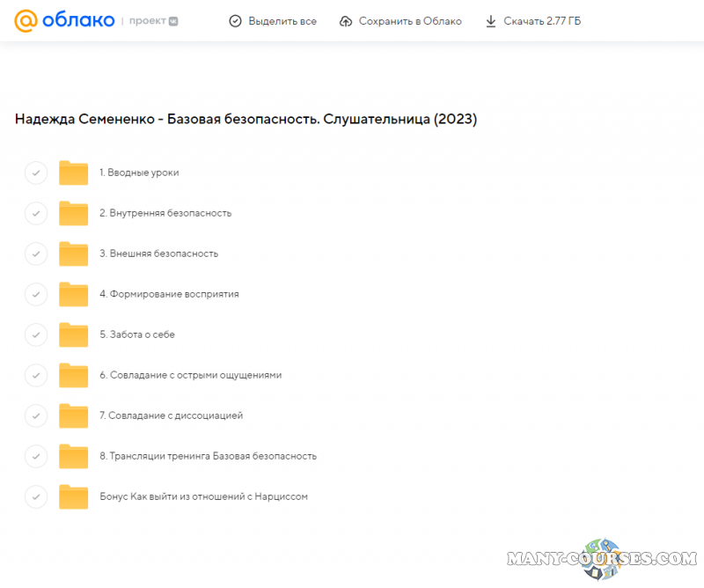Viewport: 704px width, 588px height.
Task: Click the download arrow icon in toolbar
Action: click(491, 21)
